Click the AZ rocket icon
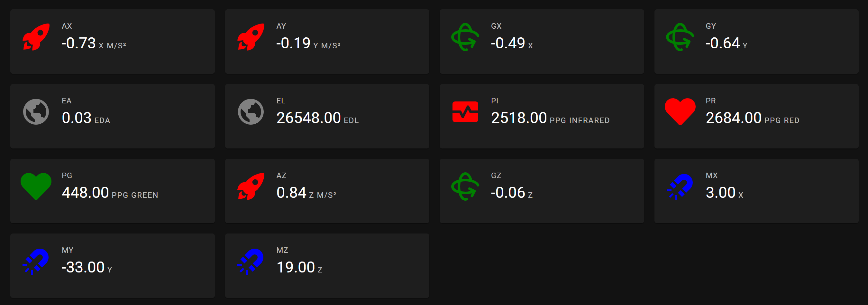The height and width of the screenshot is (305, 868). [251, 186]
